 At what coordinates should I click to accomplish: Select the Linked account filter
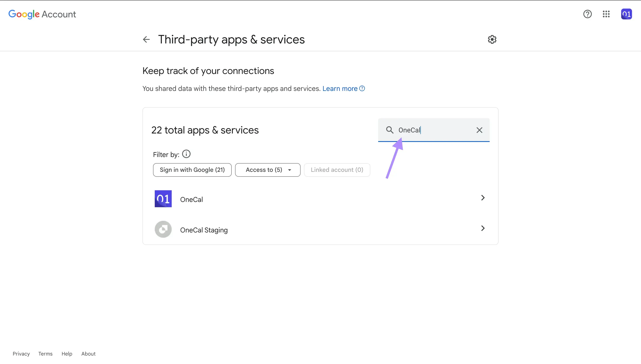click(337, 169)
